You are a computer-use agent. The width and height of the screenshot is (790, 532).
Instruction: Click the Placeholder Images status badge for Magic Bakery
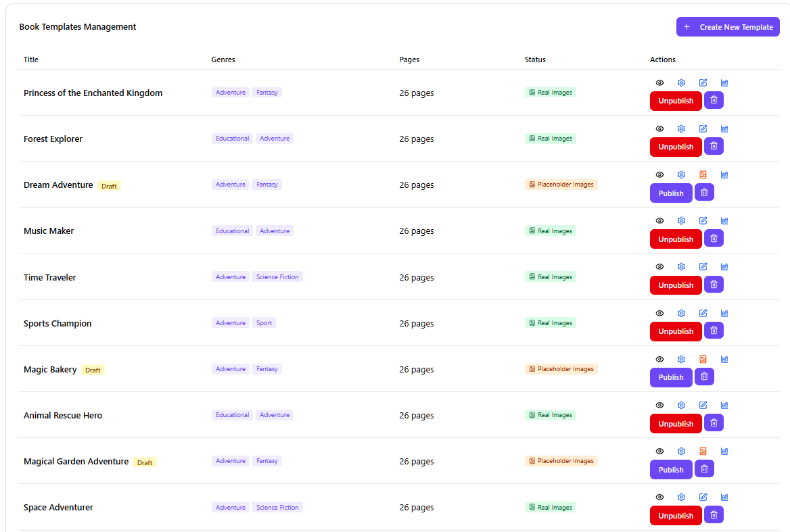561,369
